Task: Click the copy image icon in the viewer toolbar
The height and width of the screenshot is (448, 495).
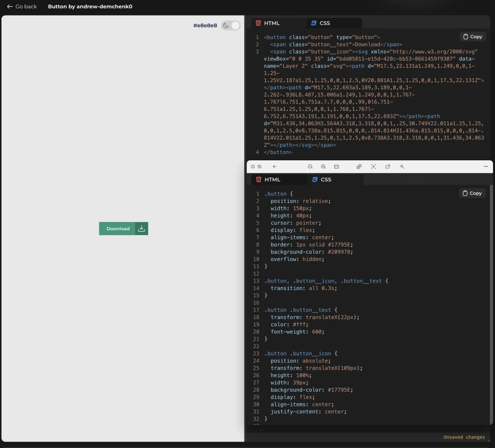Action: point(359,167)
